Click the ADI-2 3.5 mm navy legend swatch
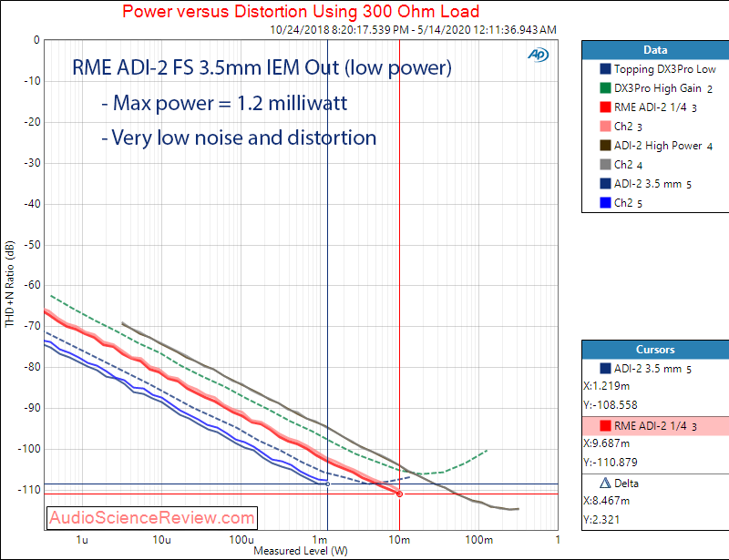The image size is (729, 560). click(x=605, y=184)
